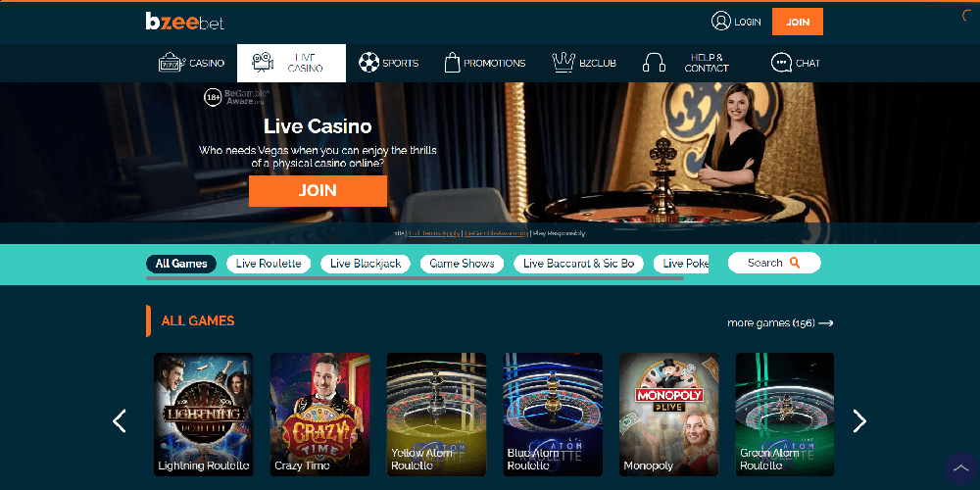Click the category filter horizontal scrollbar
The image size is (980, 490).
tap(415, 278)
